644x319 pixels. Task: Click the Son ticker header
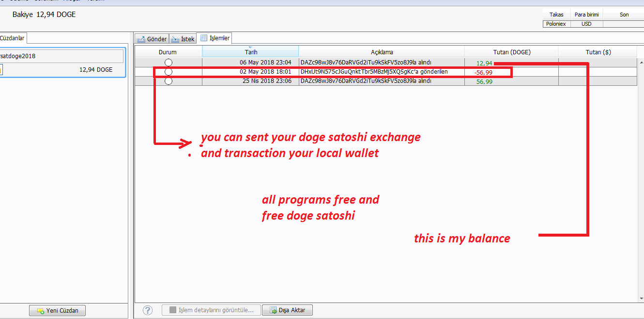pyautogui.click(x=624, y=15)
